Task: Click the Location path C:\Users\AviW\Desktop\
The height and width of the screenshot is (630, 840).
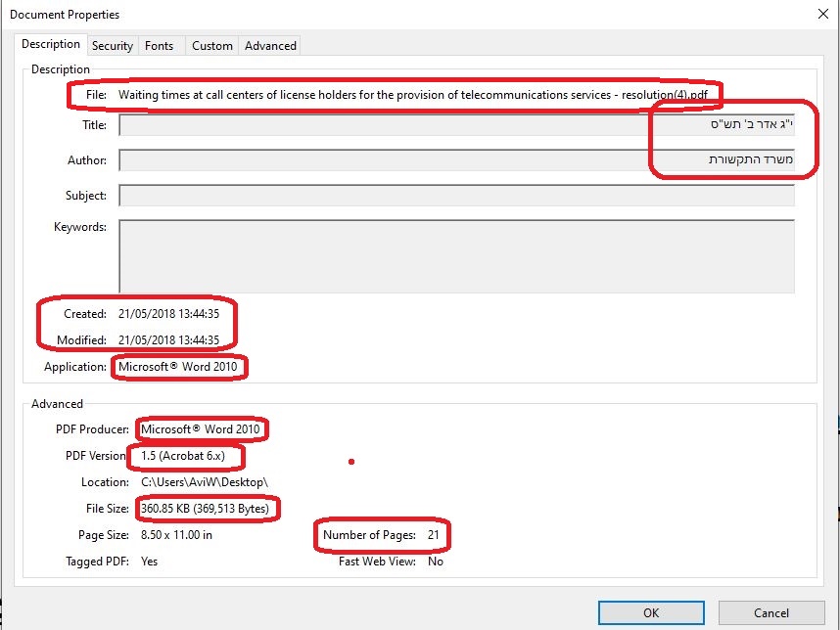Action: click(205, 482)
